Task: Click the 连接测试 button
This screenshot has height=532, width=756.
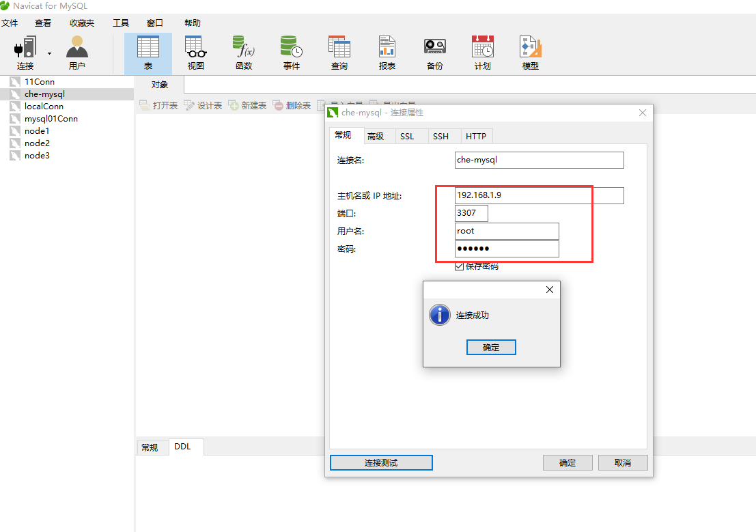Action: click(381, 462)
